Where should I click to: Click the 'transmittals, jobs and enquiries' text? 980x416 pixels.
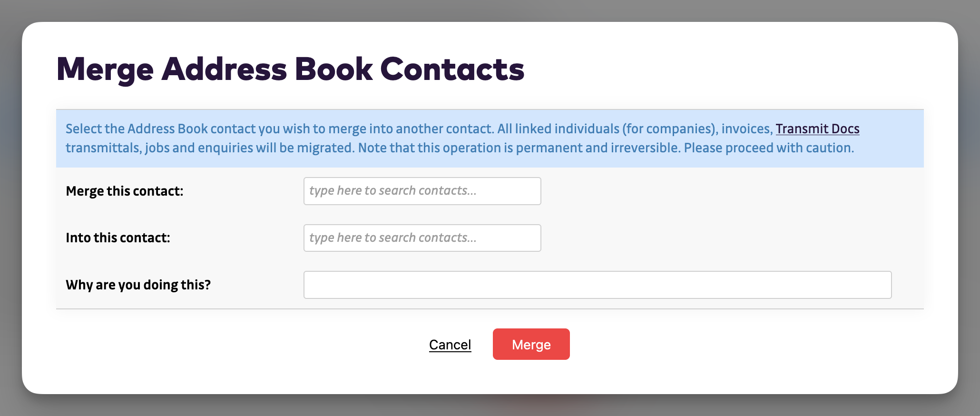coord(159,148)
